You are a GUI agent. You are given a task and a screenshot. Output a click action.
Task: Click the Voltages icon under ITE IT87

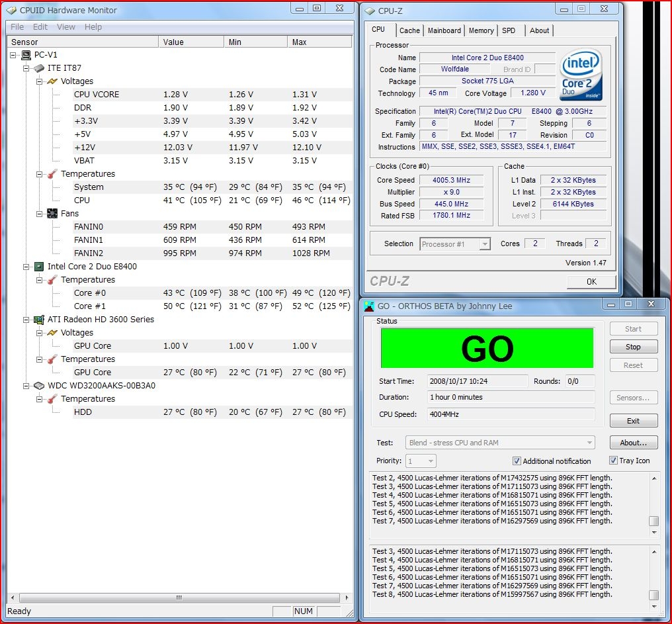[52, 81]
